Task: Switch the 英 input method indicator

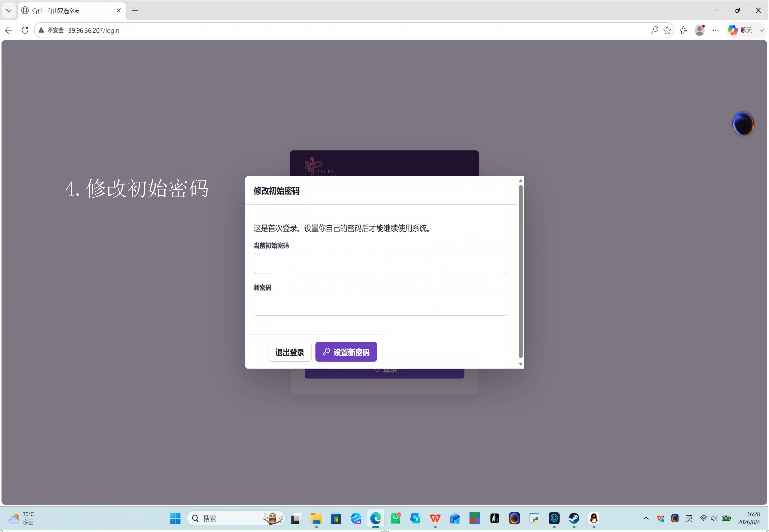Action: pyautogui.click(x=689, y=518)
